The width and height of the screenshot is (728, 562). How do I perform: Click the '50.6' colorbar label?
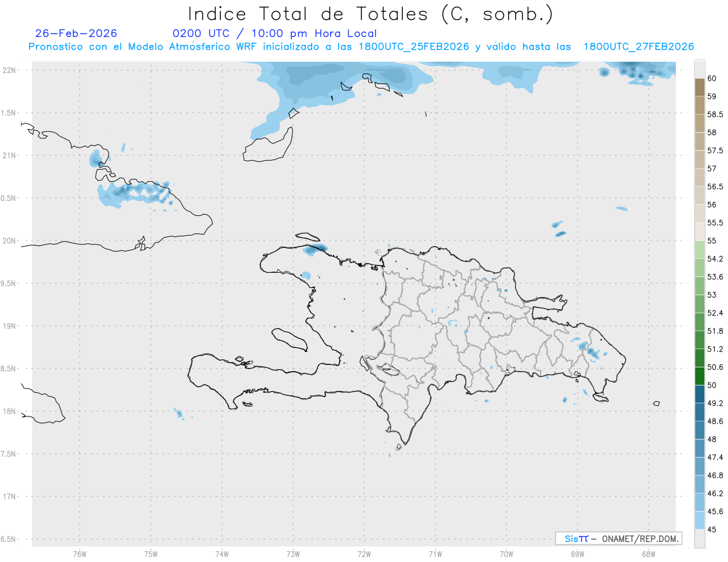point(715,367)
